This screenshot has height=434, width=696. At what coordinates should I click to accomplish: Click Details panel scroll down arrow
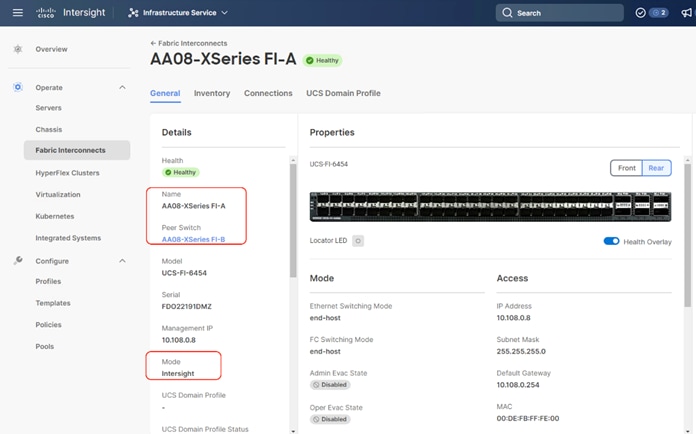point(293,431)
